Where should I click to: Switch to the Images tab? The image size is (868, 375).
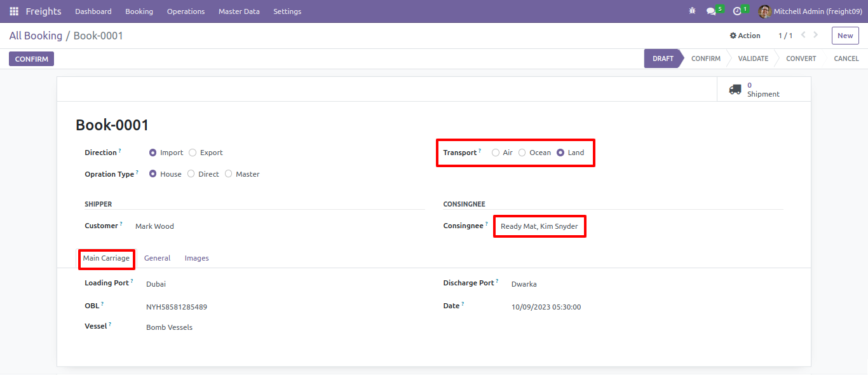tap(196, 258)
